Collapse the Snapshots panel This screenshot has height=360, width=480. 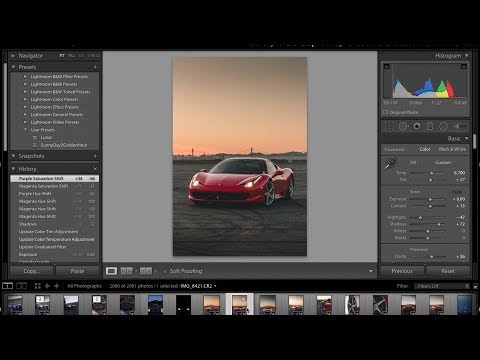coord(13,156)
